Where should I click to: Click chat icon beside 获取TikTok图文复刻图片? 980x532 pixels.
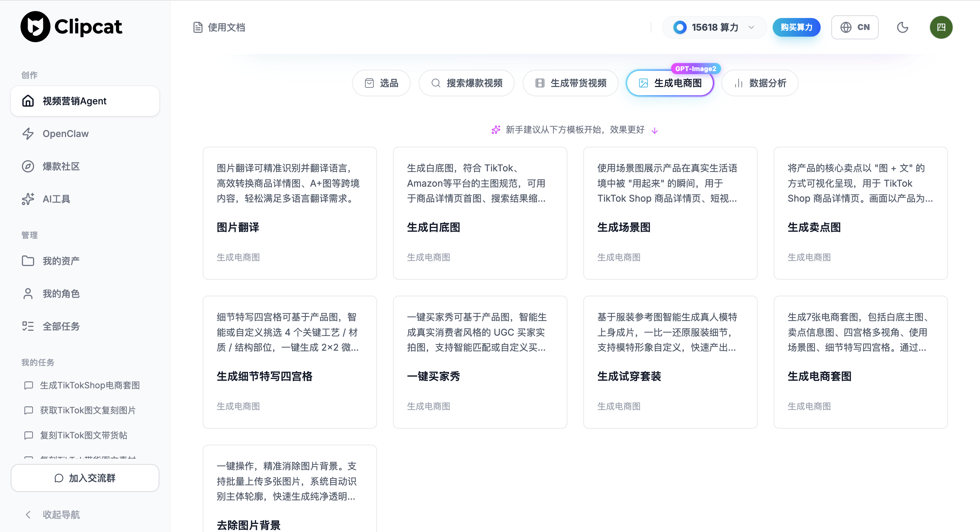29,410
